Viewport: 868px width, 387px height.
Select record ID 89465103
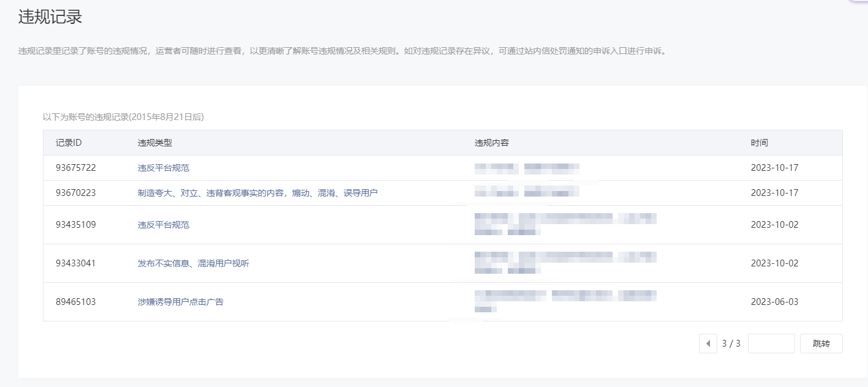pyautogui.click(x=75, y=302)
